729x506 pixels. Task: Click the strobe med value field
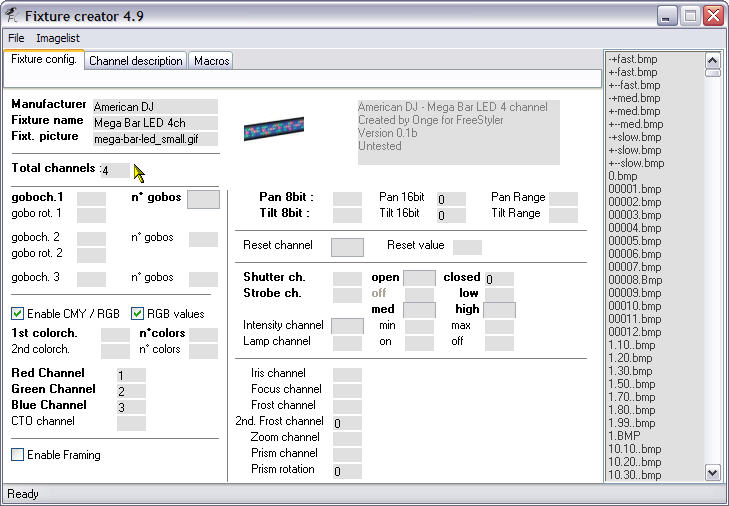419,310
